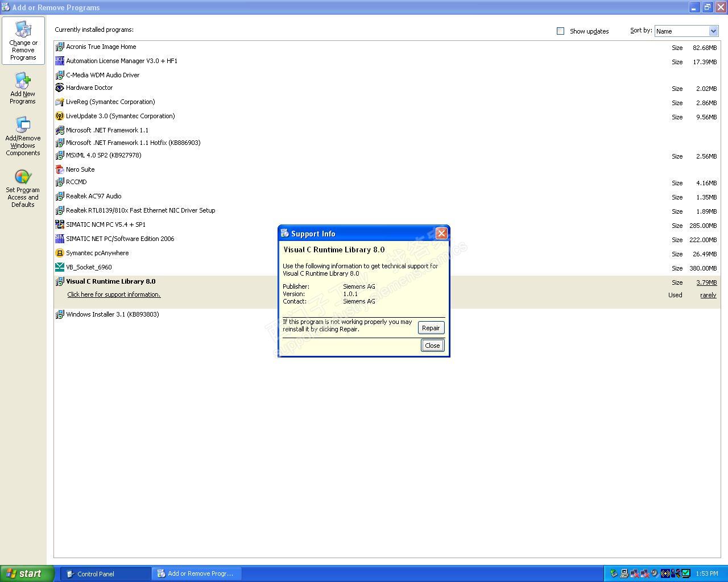The width and height of the screenshot is (728, 582).
Task: Click the Visual C Runtime Library icon
Action: (60, 281)
